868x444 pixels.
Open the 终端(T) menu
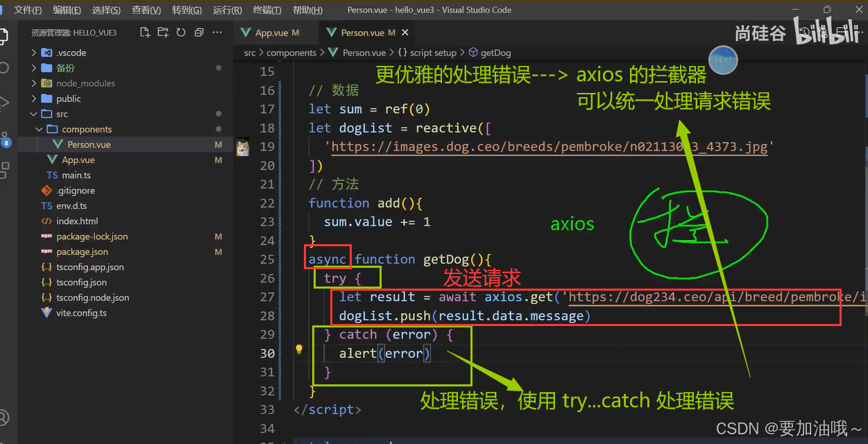(267, 10)
